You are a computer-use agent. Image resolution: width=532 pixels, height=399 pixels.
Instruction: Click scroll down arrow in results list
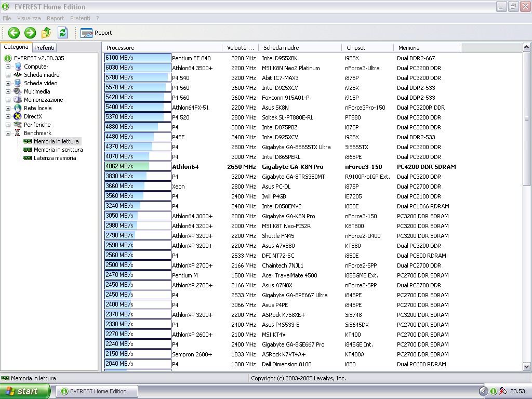[527, 366]
